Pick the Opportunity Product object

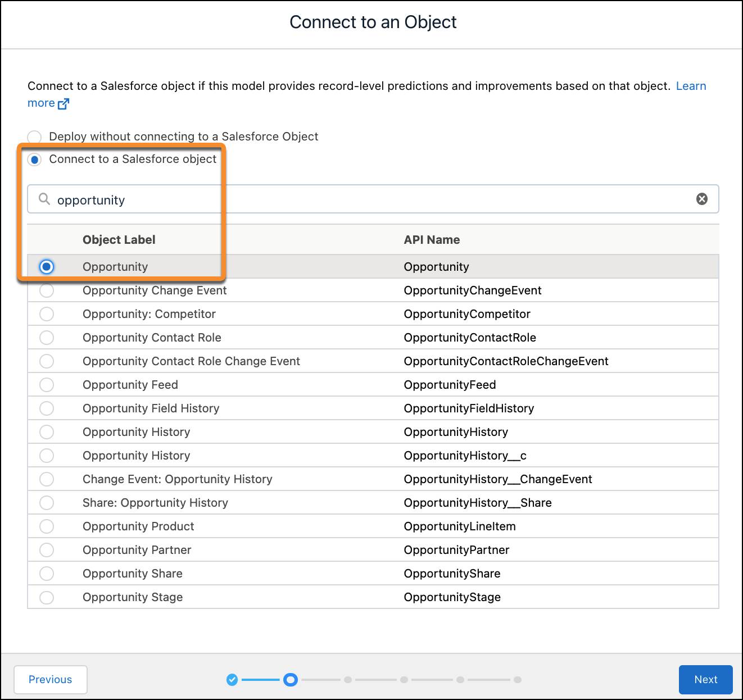click(x=47, y=526)
